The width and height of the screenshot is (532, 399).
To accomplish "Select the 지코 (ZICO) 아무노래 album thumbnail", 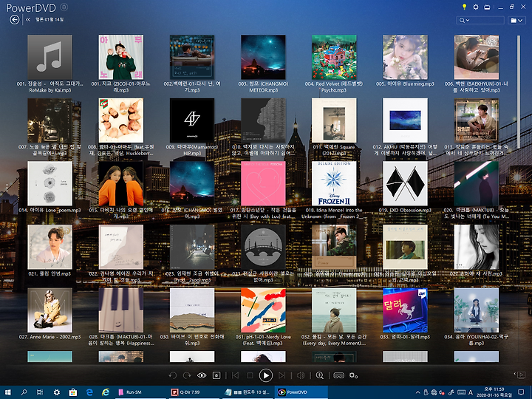I will point(120,57).
